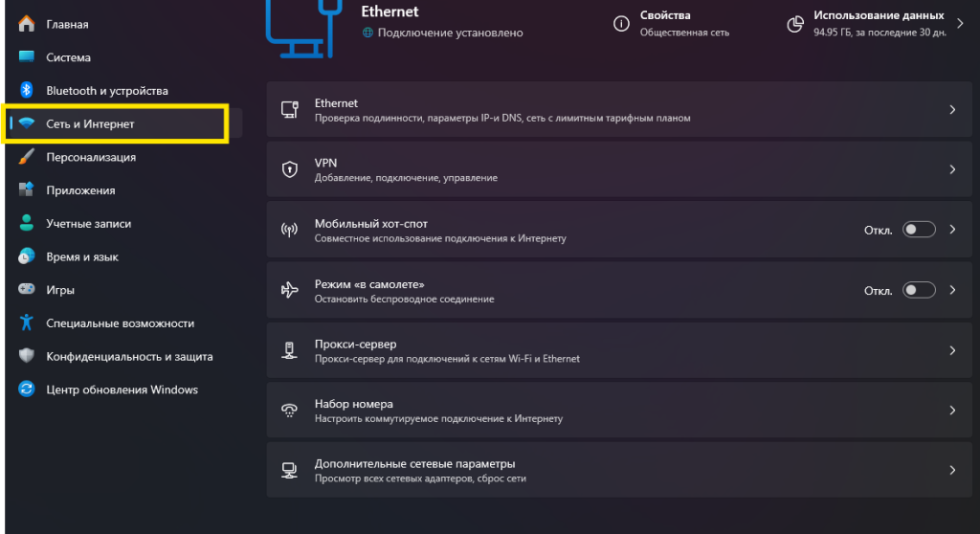Viewport: 980px width, 534px height.
Task: Click the Набор номера phone icon
Action: pyautogui.click(x=289, y=411)
